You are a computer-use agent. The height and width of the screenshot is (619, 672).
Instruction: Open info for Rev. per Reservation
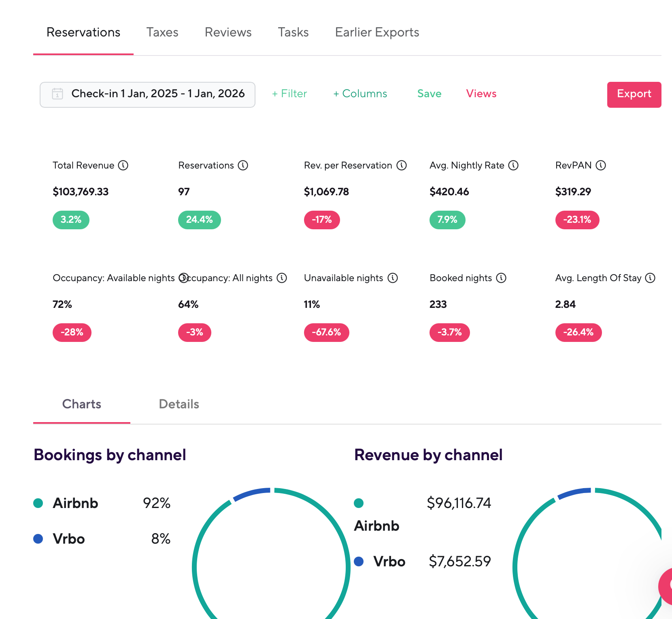tap(402, 165)
